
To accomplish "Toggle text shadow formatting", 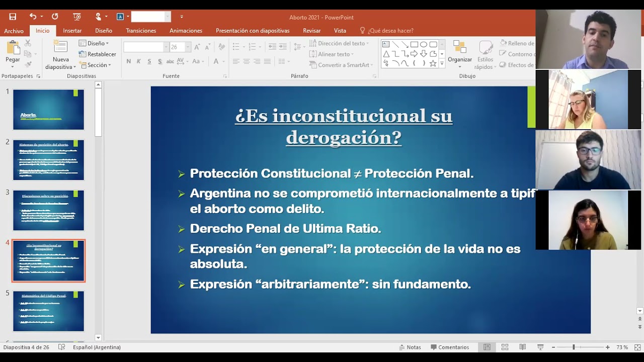I will pos(160,61).
